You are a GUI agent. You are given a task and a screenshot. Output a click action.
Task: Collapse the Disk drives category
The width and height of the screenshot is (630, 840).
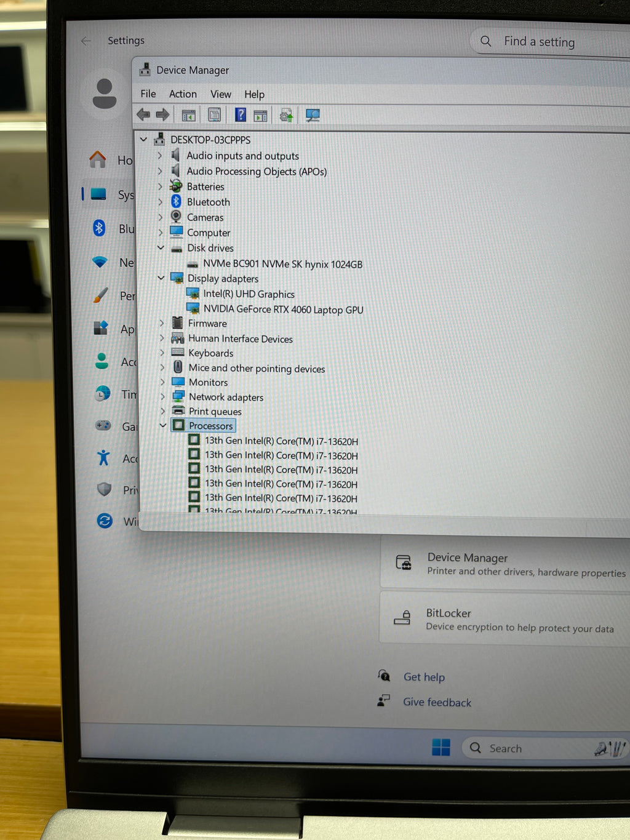[x=161, y=247]
